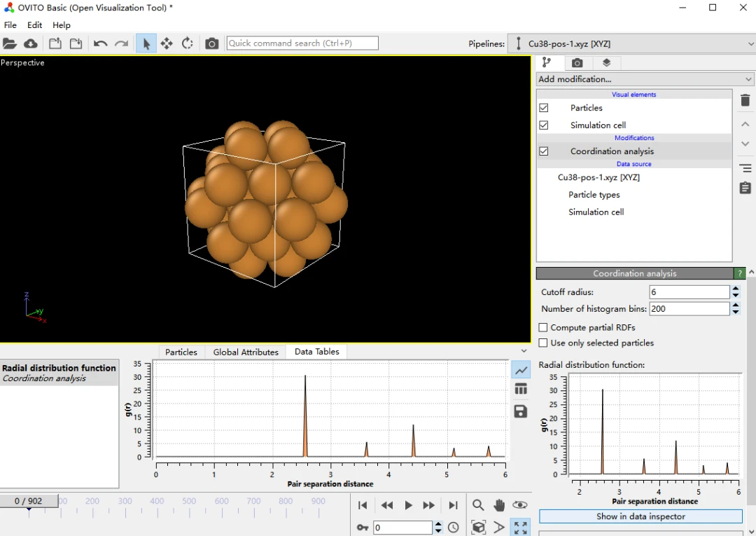This screenshot has height=536, width=756.
Task: Click the session save toolbar icon
Action: coord(76,43)
